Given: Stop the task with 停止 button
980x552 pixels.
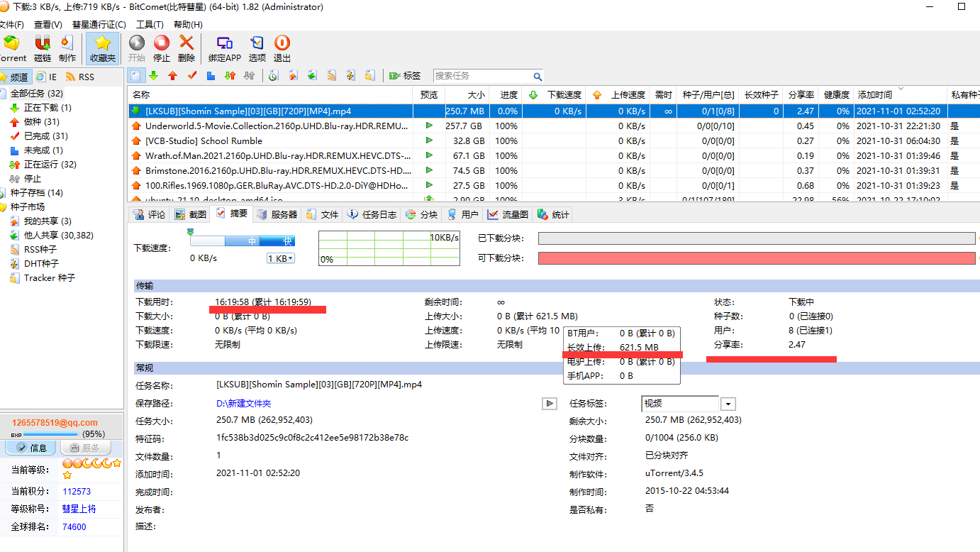Looking at the screenshot, I should 162,48.
